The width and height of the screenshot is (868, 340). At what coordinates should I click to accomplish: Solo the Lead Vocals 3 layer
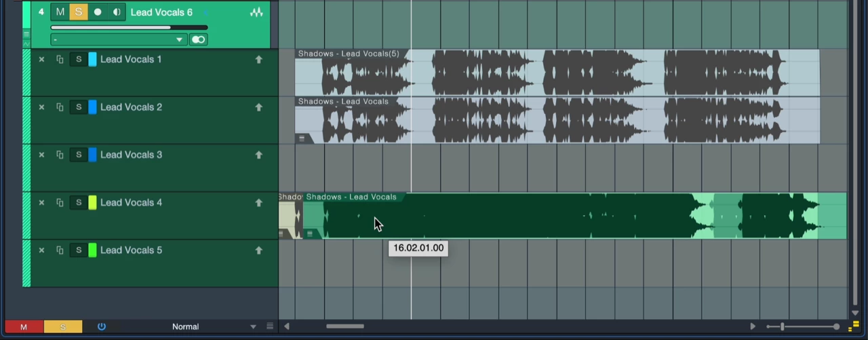[79, 155]
